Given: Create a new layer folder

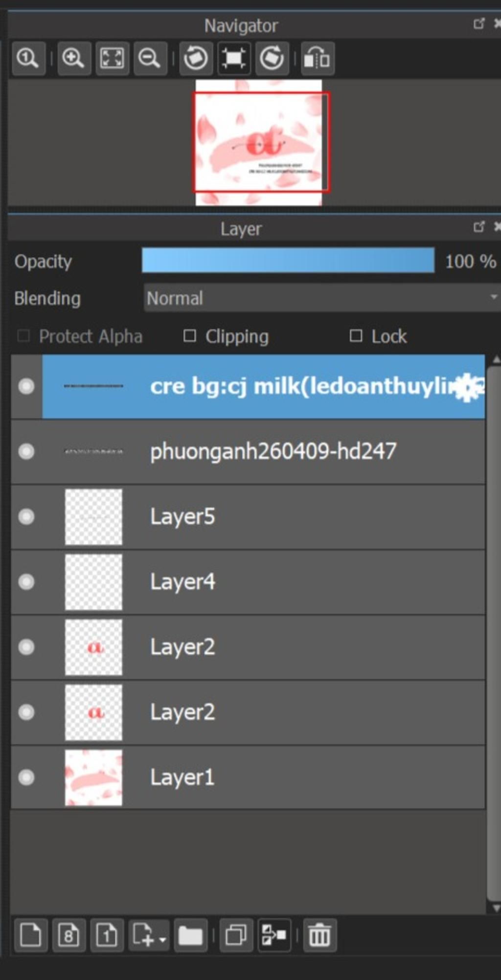Looking at the screenshot, I should click(190, 935).
